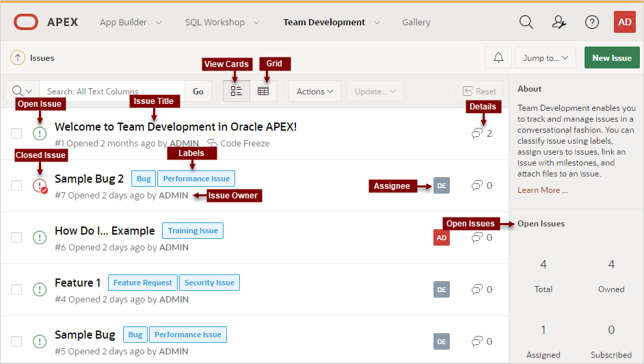Click the Owned open issues count
Screen dimensions: 644x364
point(611,264)
